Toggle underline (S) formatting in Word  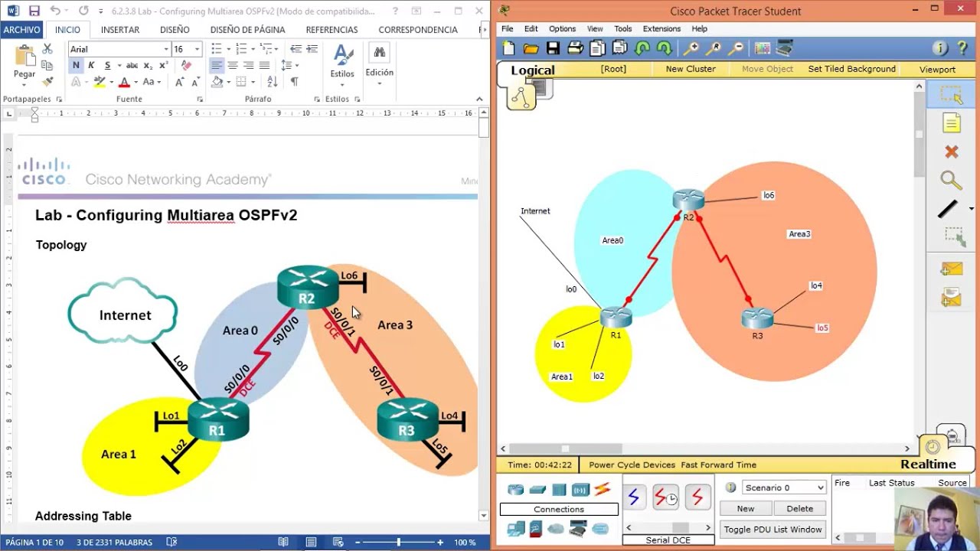[107, 66]
